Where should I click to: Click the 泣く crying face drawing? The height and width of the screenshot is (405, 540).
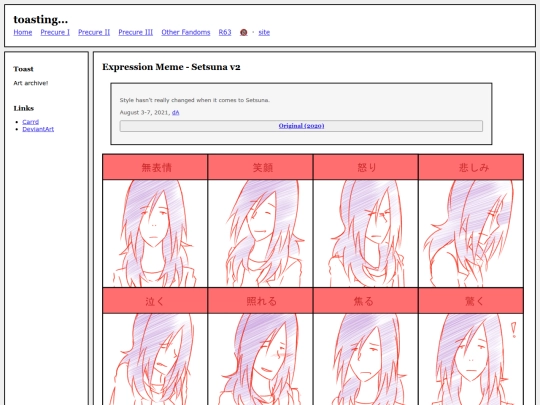[x=155, y=359]
